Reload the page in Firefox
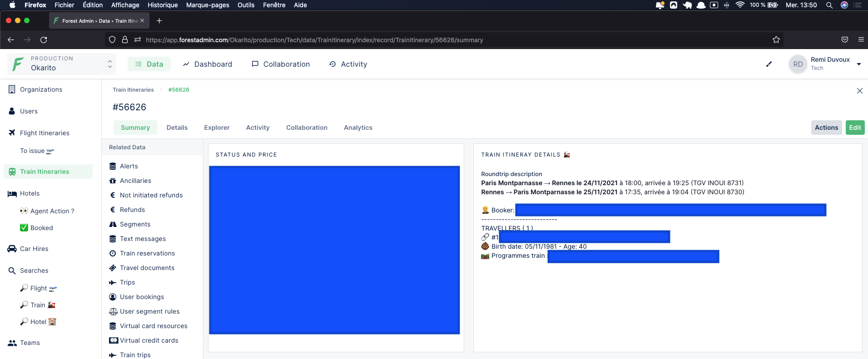This screenshot has width=868, height=359. click(44, 40)
